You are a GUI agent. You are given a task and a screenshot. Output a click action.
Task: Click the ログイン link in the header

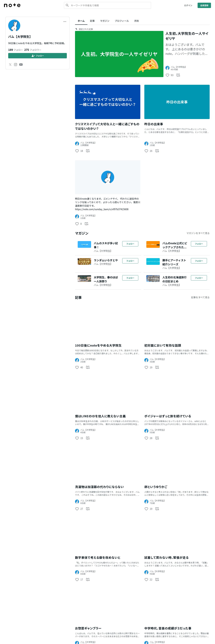click(x=188, y=5)
